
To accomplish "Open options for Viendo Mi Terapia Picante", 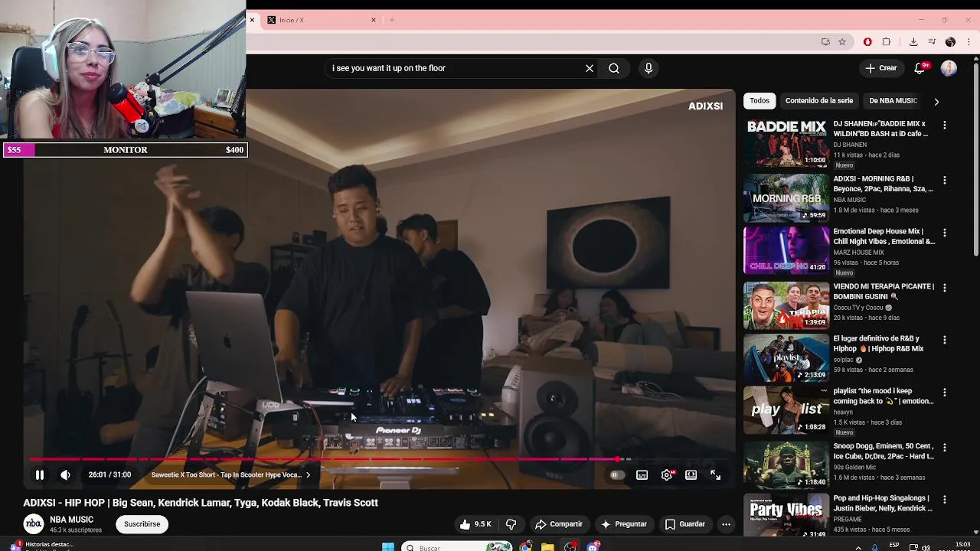I will coord(944,288).
